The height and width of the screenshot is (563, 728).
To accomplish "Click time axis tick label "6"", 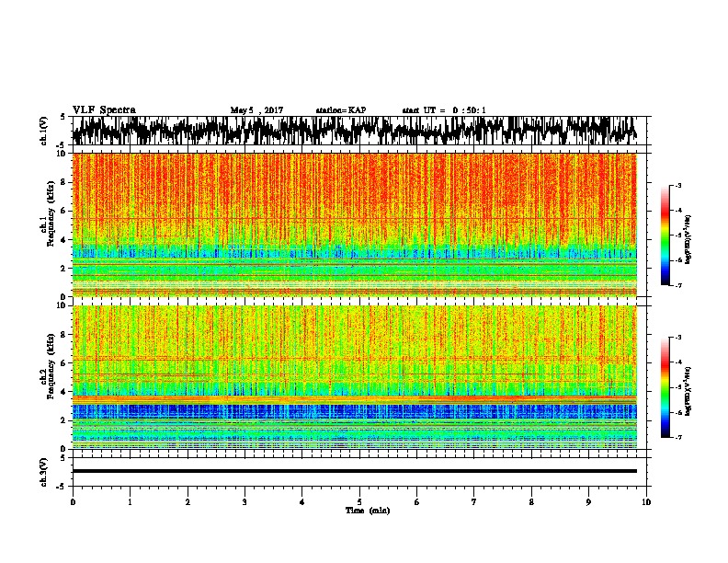I will tap(417, 502).
